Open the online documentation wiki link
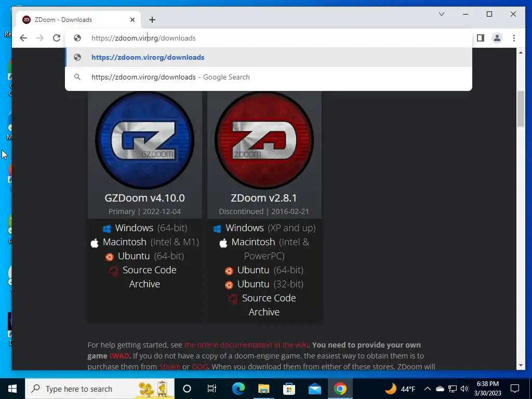The width and height of the screenshot is (532, 399). pos(246,345)
